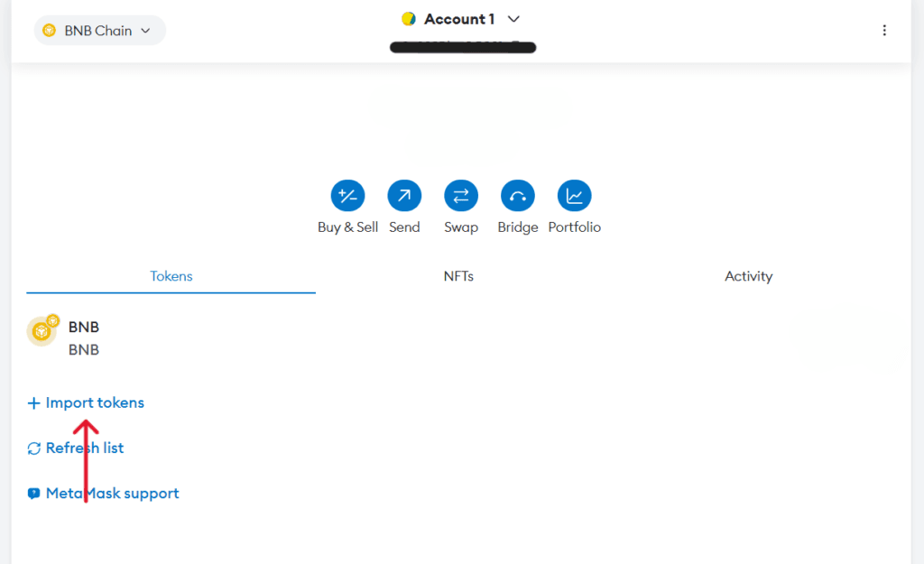The width and height of the screenshot is (924, 564).
Task: Select the bold BNB token name
Action: [x=84, y=327]
